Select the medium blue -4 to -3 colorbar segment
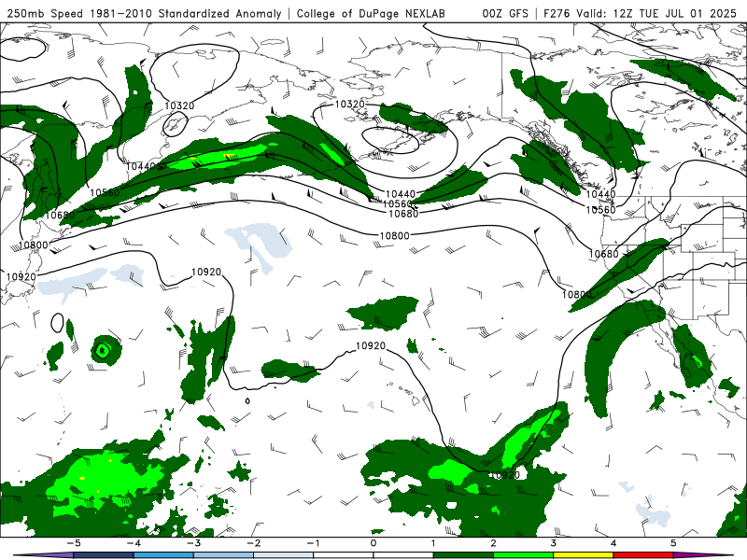This screenshot has width=747, height=560. point(163,555)
